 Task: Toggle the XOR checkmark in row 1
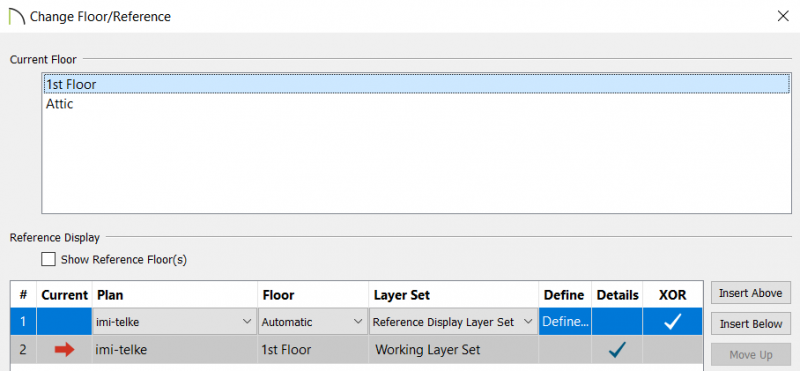(x=672, y=322)
